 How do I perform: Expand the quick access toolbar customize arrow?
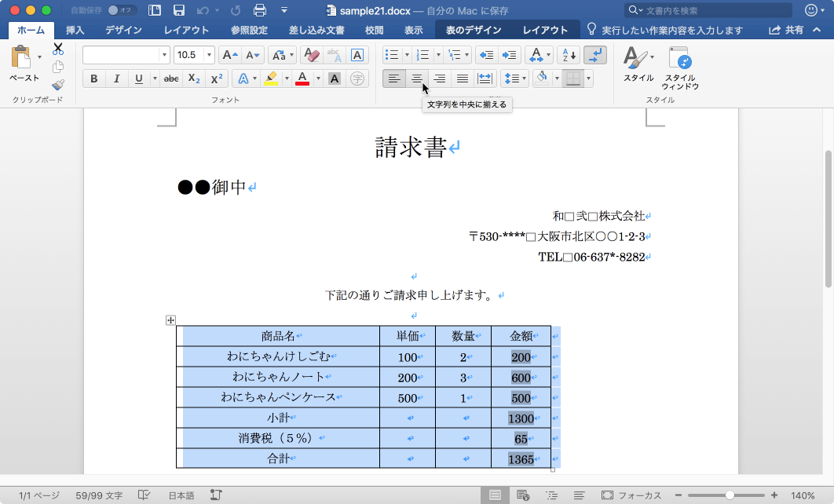[x=284, y=10]
